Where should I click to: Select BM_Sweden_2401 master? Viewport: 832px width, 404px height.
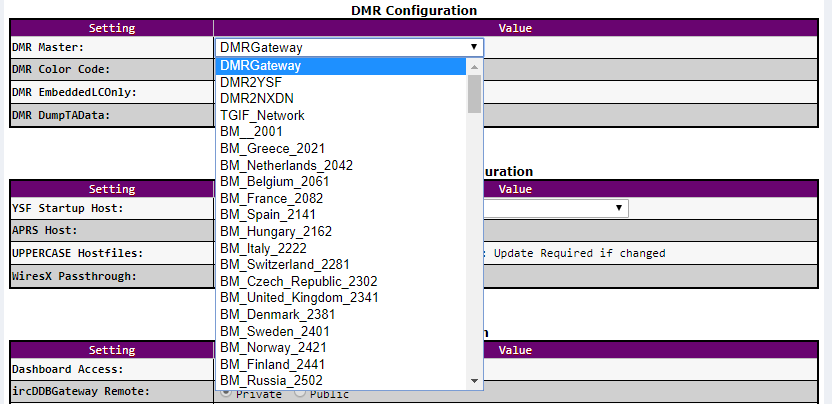pyautogui.click(x=342, y=331)
